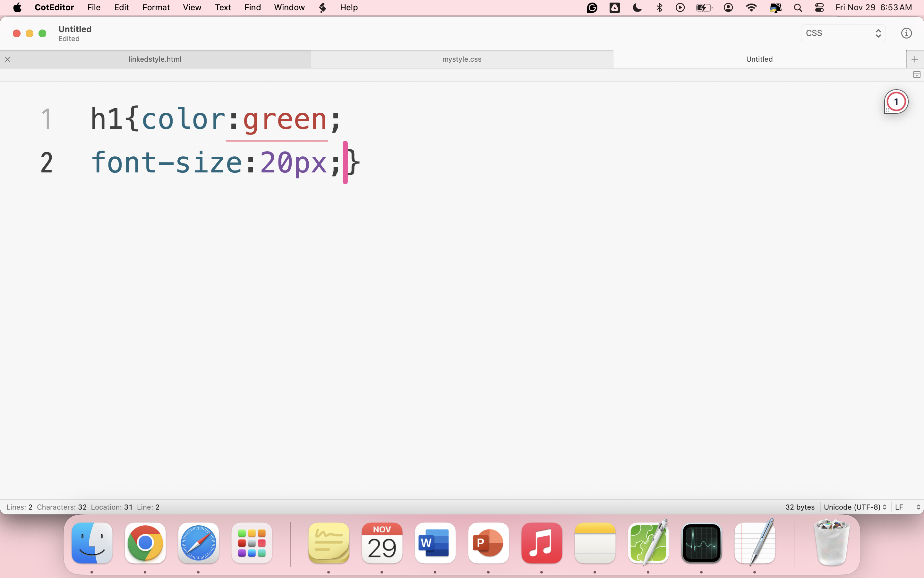
Task: Click the Grammarly menu bar icon
Action: [592, 8]
